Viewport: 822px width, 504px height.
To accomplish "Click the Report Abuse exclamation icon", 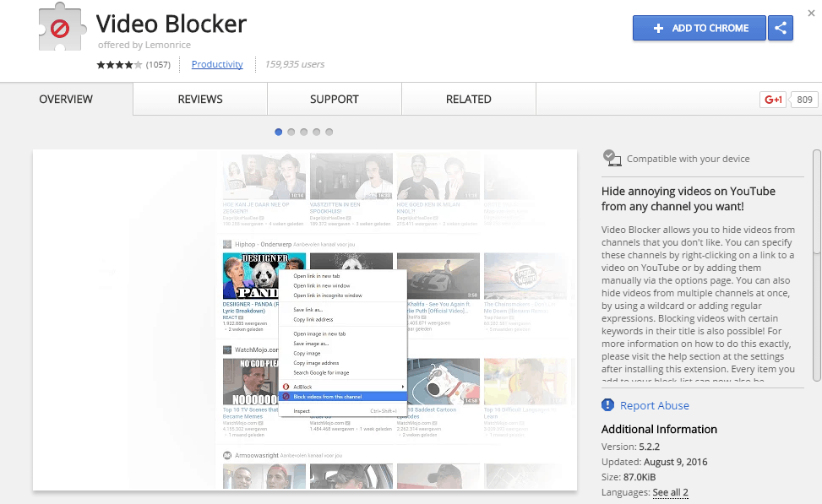I will [x=607, y=405].
